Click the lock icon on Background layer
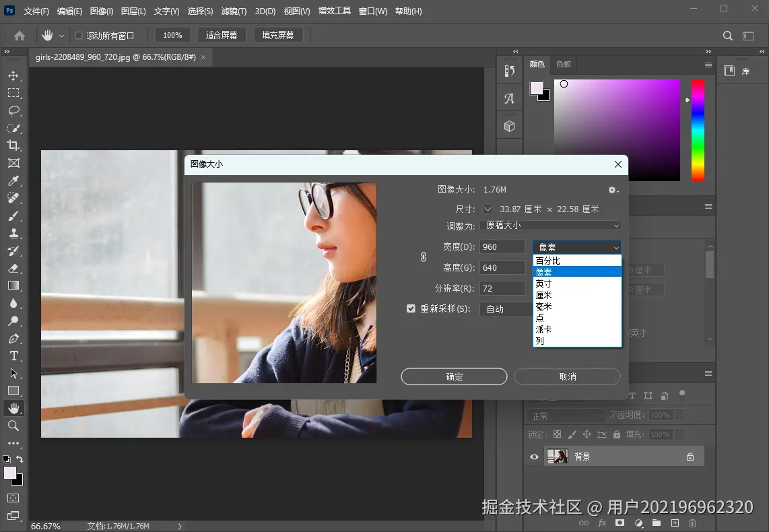Viewport: 769px width, 532px height. (x=690, y=457)
